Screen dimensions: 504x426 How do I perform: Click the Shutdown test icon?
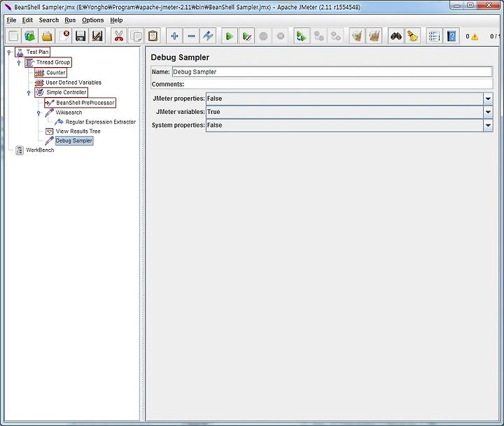280,36
